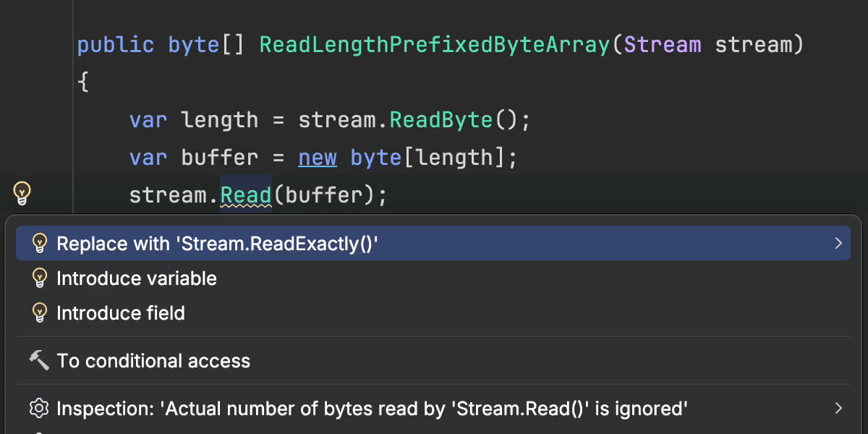The height and width of the screenshot is (434, 868).
Task: Click the length variable declaration
Action: tap(220, 120)
